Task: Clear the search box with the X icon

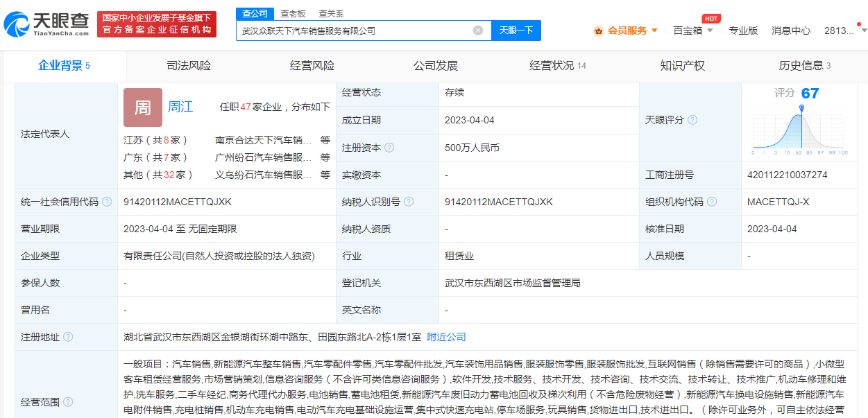Action: coord(478,31)
